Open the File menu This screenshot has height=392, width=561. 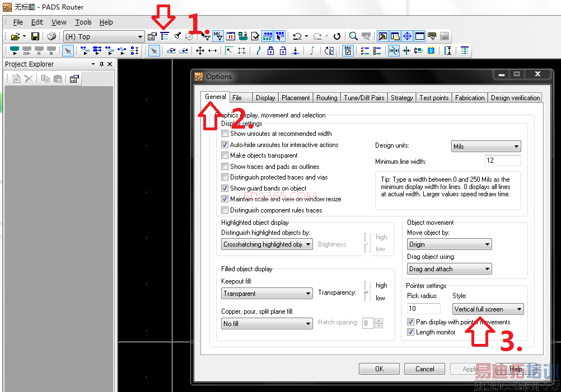(18, 22)
